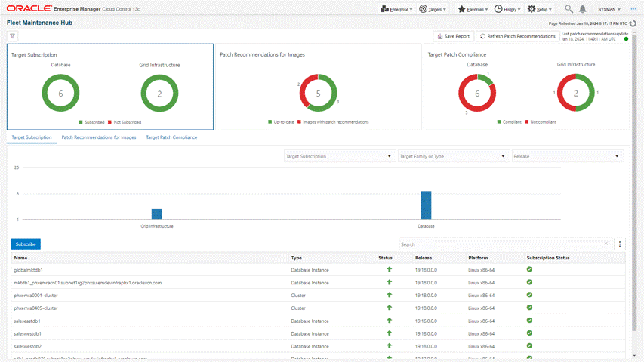Open the Release filter dropdown
This screenshot has width=644, height=362.
pyautogui.click(x=566, y=156)
